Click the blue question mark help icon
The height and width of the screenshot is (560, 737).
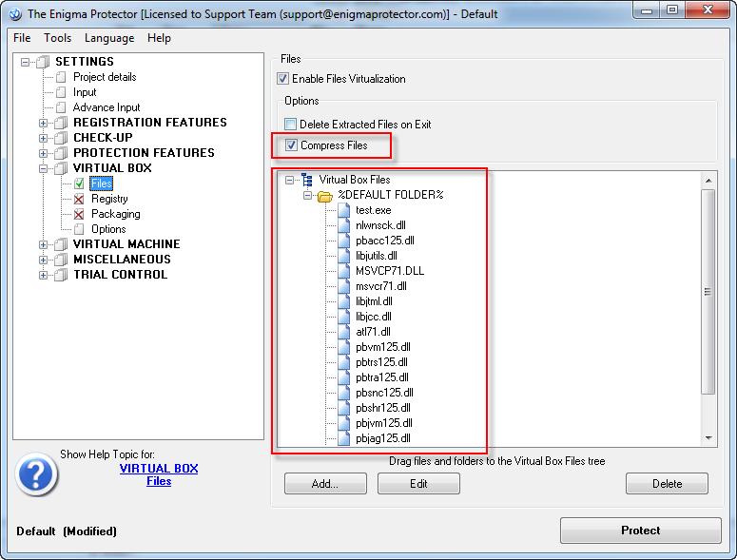tap(36, 474)
